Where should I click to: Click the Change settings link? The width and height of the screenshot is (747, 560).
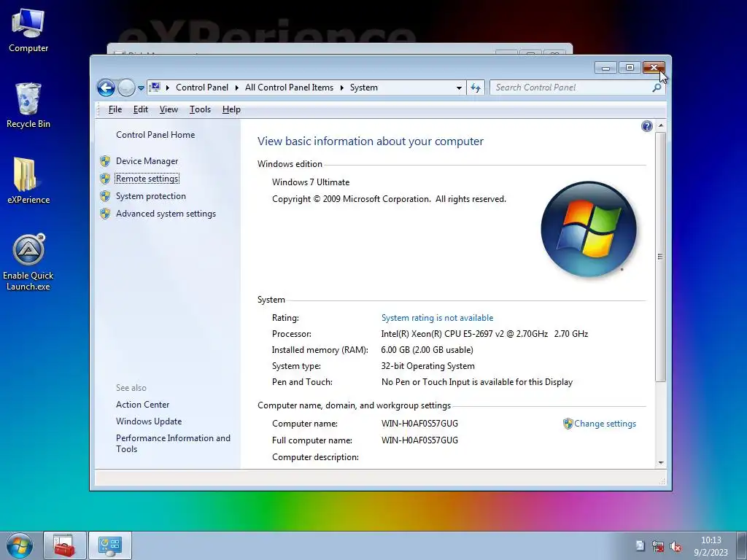pyautogui.click(x=605, y=424)
